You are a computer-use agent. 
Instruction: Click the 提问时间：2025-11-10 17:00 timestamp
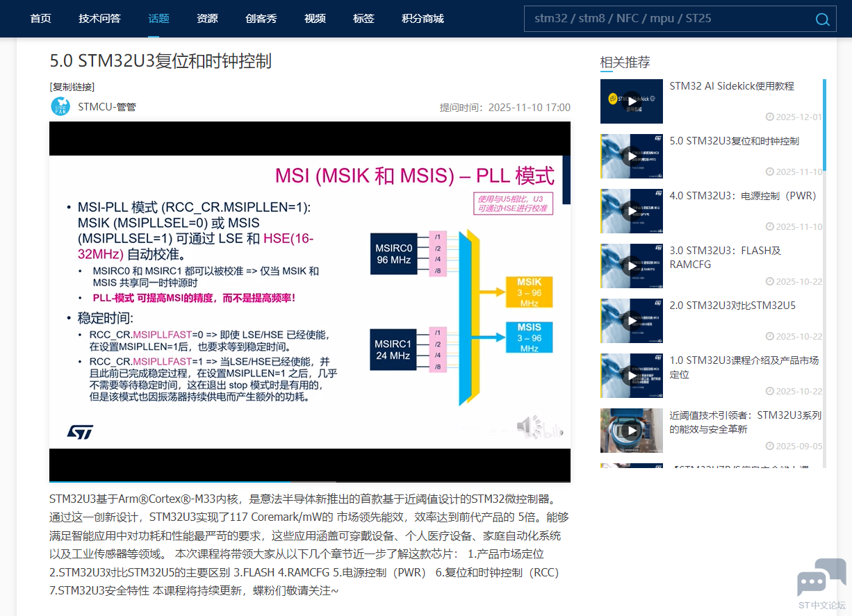coord(505,108)
